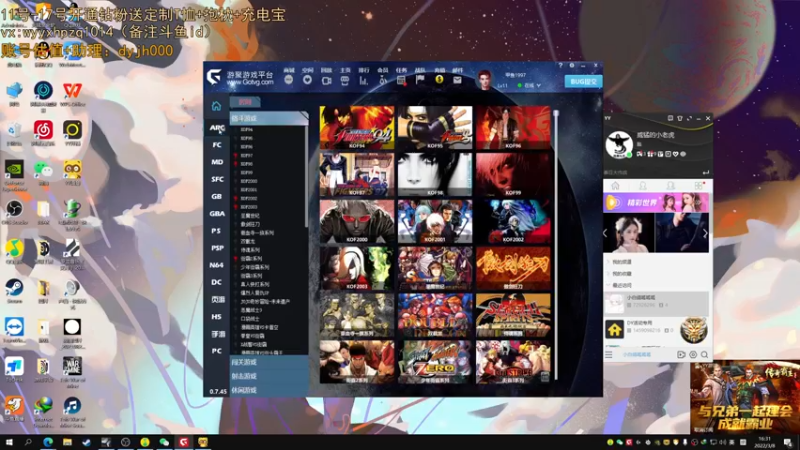The width and height of the screenshot is (800, 450).
Task: Click the highlighted fighting games category header
Action: pos(268,118)
